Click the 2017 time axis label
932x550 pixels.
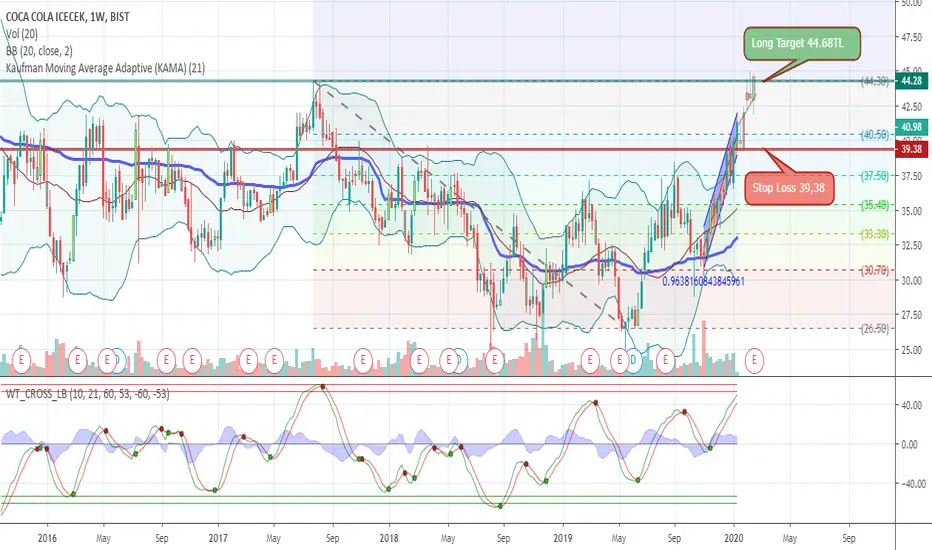[218, 538]
